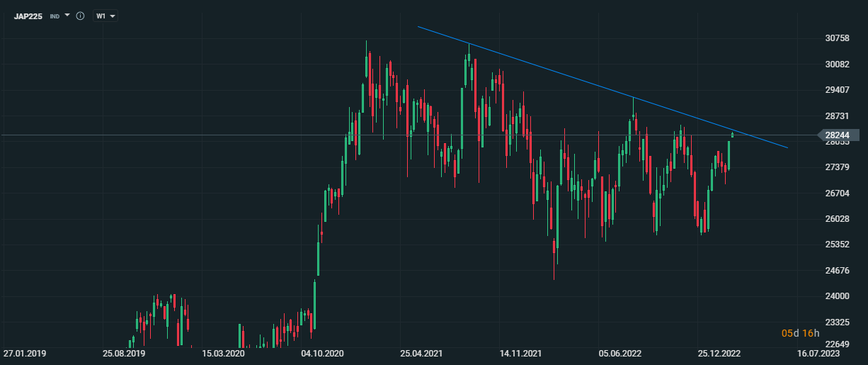
Task: Click the 25.12.2022 date label
Action: pyautogui.click(x=719, y=352)
